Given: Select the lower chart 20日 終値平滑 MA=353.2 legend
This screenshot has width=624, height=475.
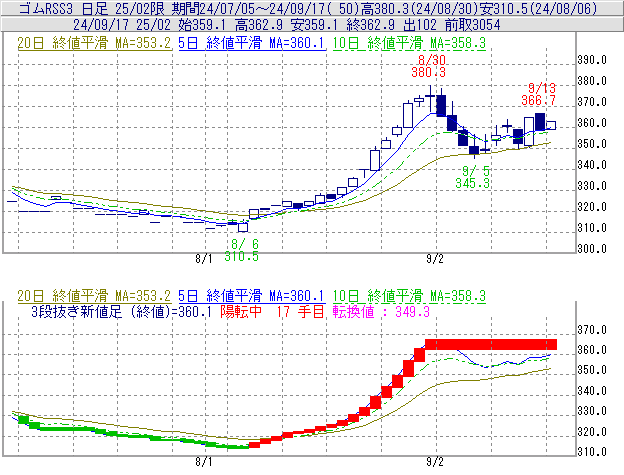Looking at the screenshot, I should [x=94, y=296].
